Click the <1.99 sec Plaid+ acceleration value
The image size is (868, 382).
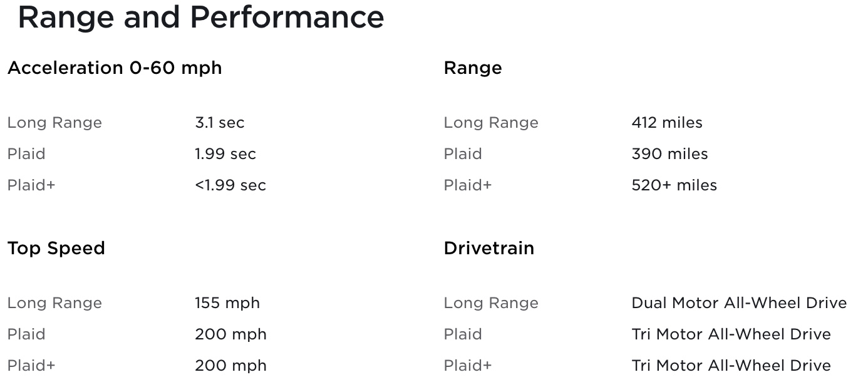pos(230,185)
